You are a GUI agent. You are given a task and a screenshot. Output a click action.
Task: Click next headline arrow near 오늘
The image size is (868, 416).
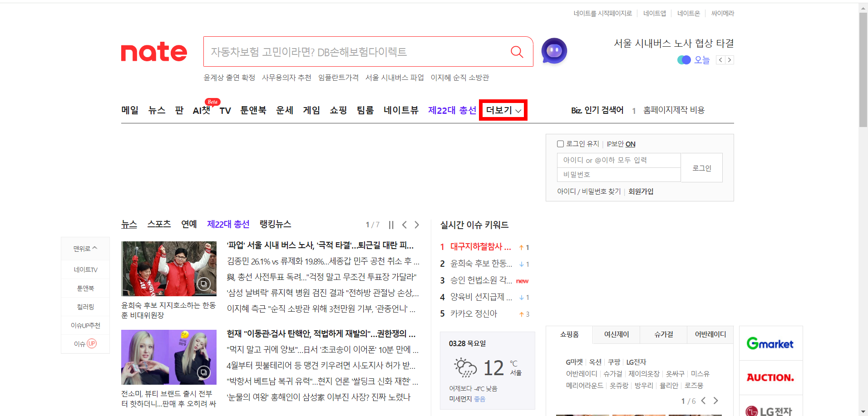(x=730, y=60)
